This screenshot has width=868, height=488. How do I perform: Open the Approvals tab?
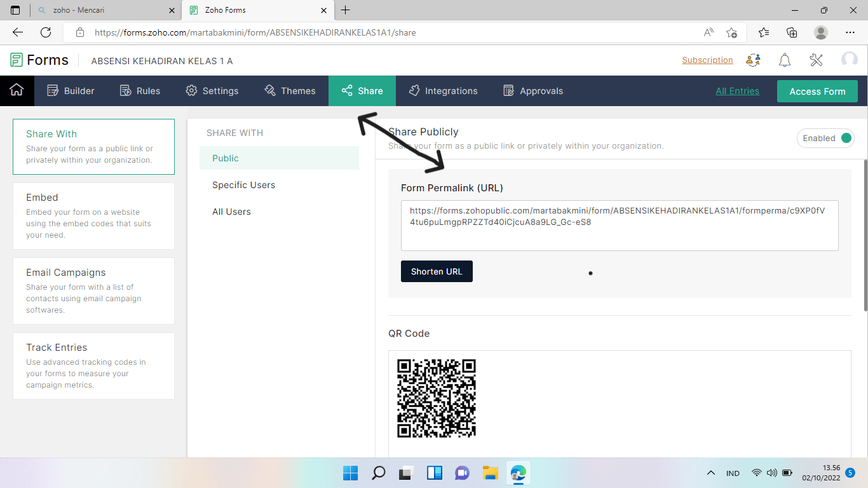(533, 91)
